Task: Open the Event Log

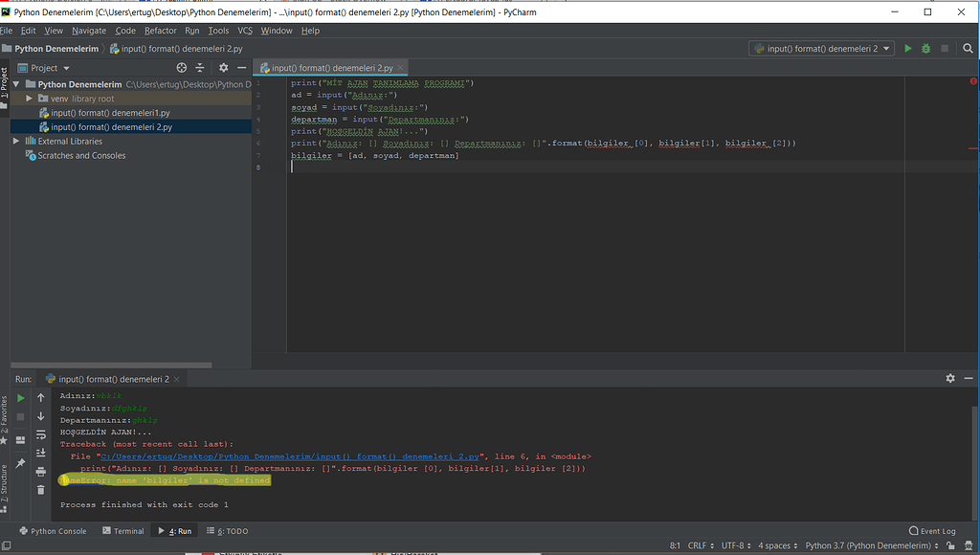Action: [x=932, y=530]
